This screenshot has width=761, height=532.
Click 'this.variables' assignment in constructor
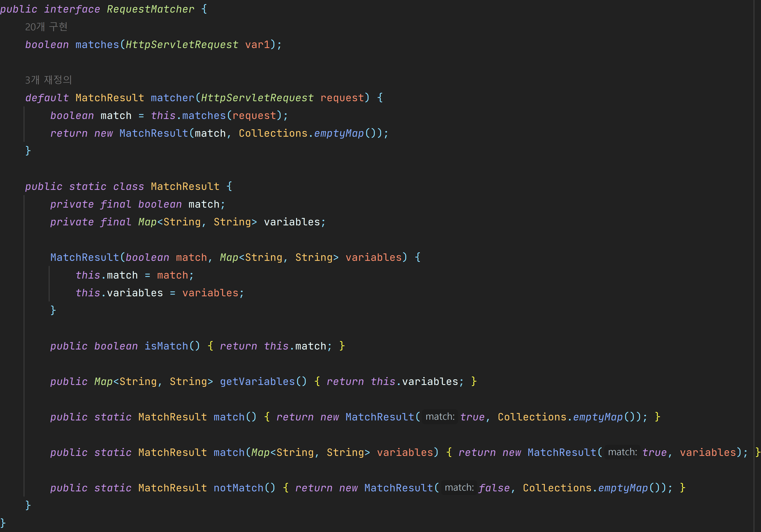[119, 293]
